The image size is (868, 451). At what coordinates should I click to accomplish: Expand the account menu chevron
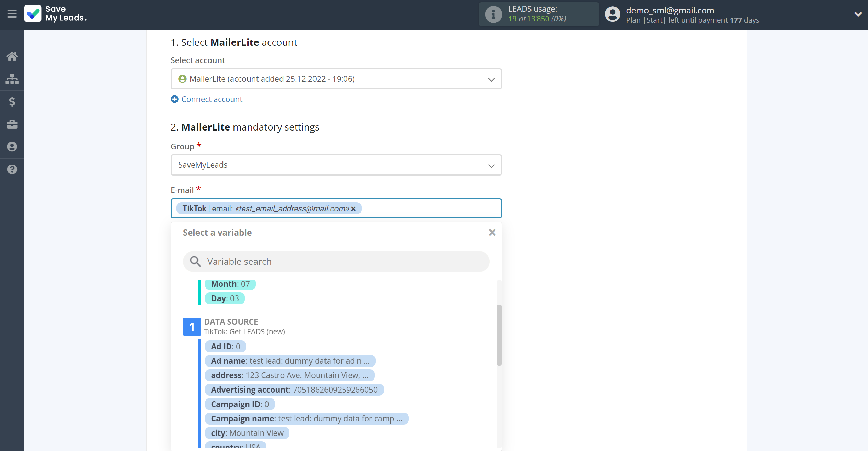click(858, 14)
